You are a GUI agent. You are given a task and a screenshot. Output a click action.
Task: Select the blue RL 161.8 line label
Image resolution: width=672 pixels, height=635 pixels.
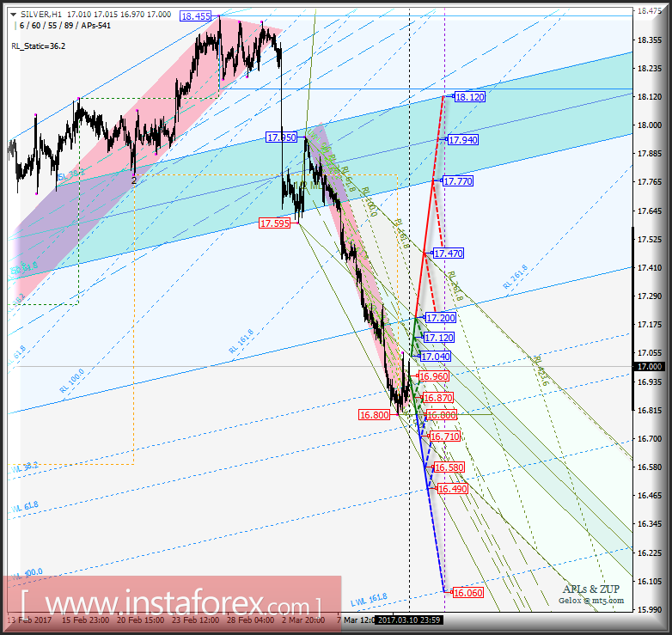(x=241, y=341)
